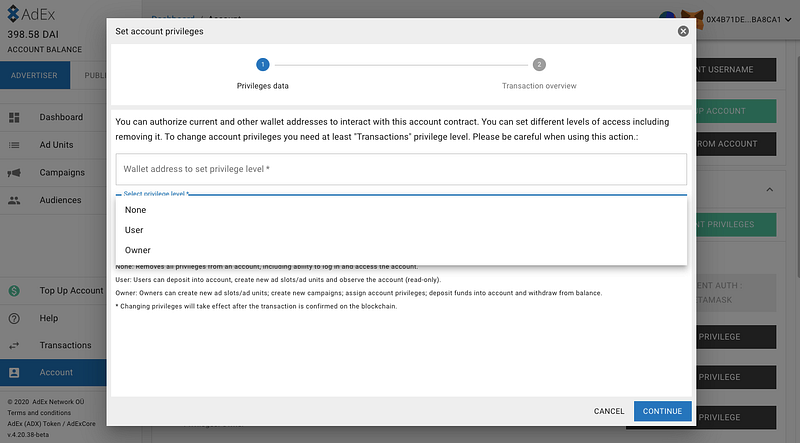The image size is (800, 443).
Task: Click the Campaigns megaphone icon
Action: tap(14, 173)
